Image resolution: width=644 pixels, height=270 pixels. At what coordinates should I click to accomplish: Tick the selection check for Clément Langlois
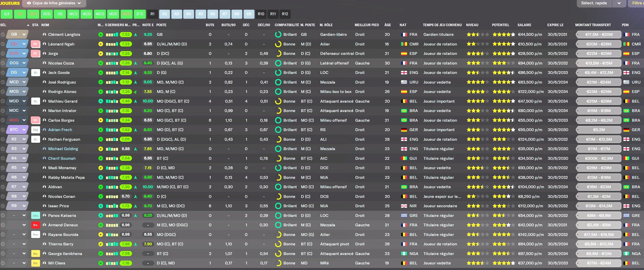3,35
